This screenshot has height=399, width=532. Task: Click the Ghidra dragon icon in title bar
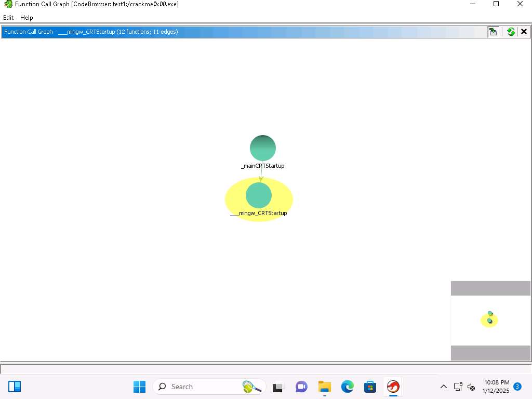8,4
